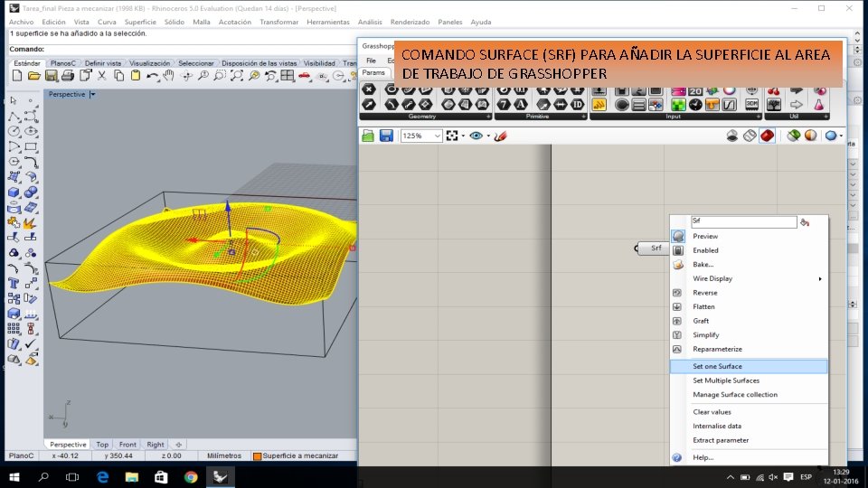
Task: Click the red sketch feather icon
Action: click(500, 136)
